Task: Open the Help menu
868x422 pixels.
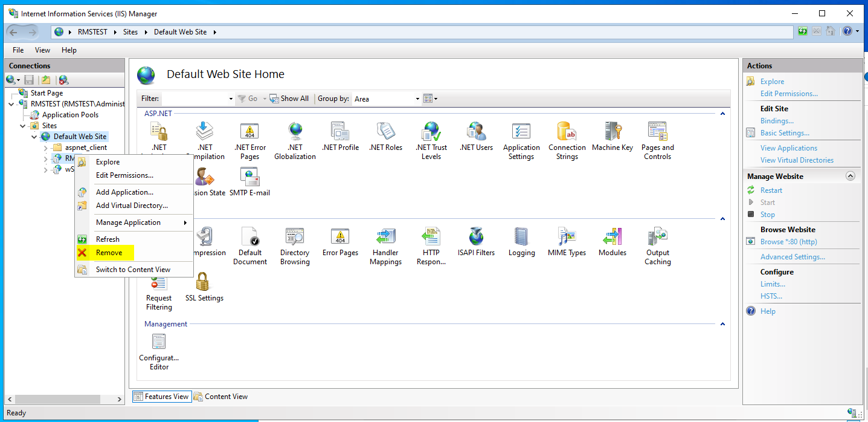Action: 69,50
